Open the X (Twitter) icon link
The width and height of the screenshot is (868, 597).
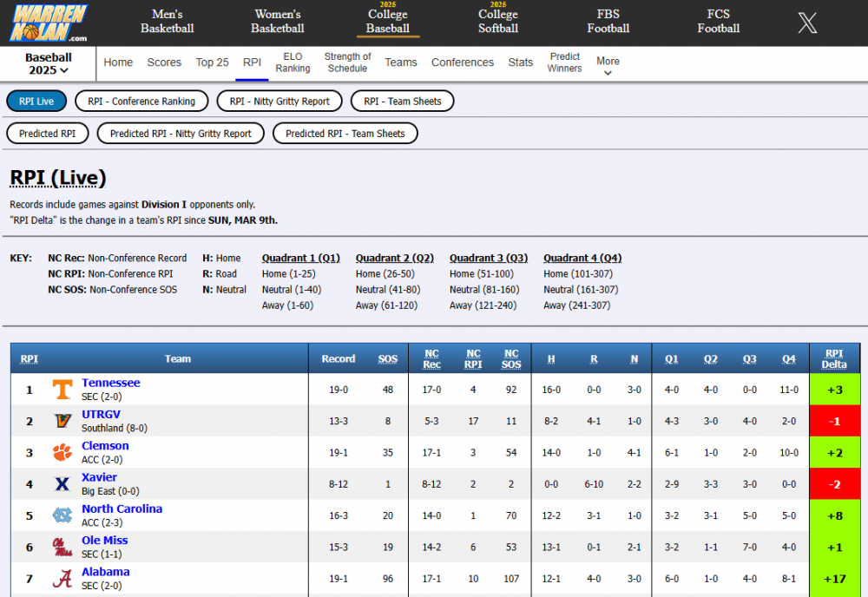click(807, 23)
